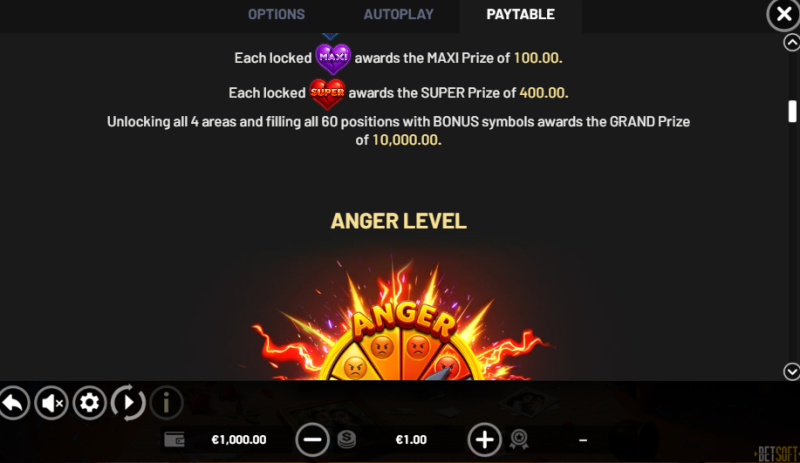The image size is (800, 463).
Task: Increase bet with the plus button
Action: (x=484, y=440)
